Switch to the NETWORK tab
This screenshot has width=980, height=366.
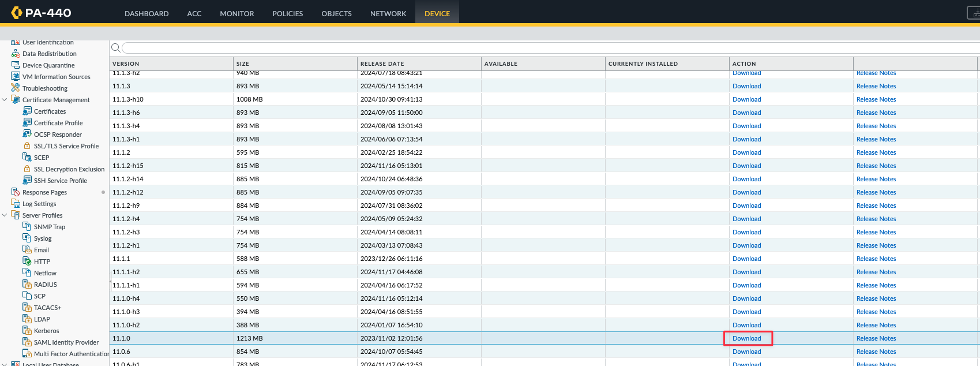(x=388, y=13)
